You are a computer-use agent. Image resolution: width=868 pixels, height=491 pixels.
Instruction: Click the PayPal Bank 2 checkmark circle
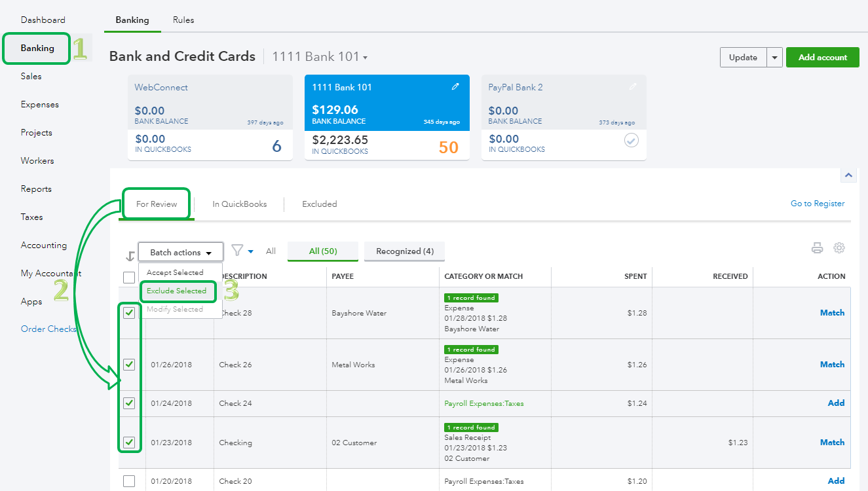(631, 140)
